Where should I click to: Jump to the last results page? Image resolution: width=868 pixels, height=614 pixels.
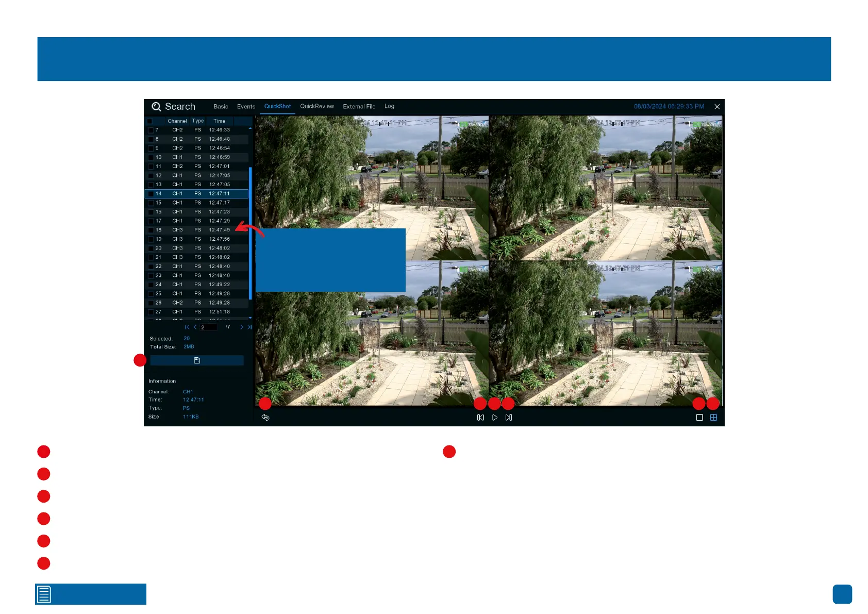(x=249, y=327)
